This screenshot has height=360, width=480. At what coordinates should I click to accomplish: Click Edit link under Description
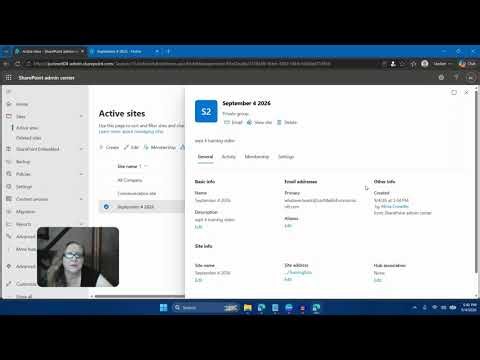point(198,227)
